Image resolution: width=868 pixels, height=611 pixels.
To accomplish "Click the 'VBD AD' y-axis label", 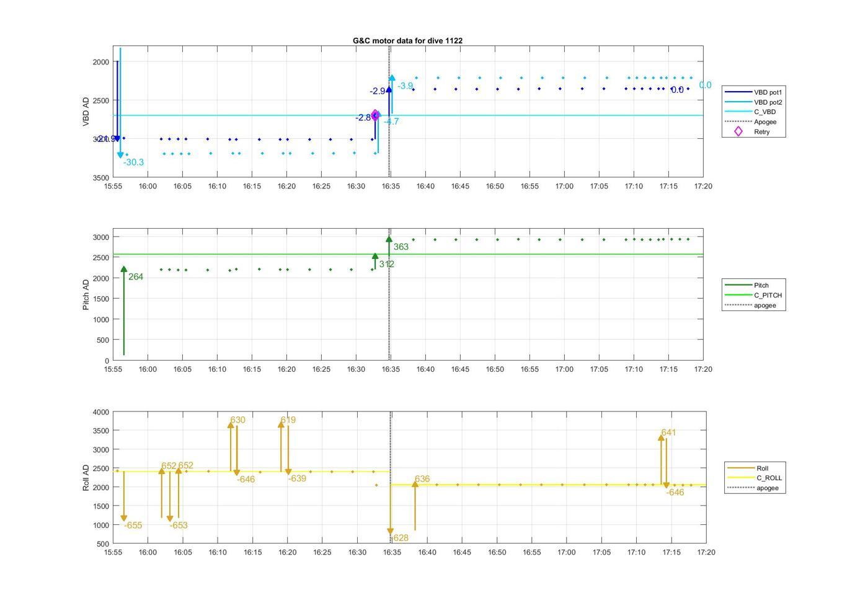I will coord(86,112).
